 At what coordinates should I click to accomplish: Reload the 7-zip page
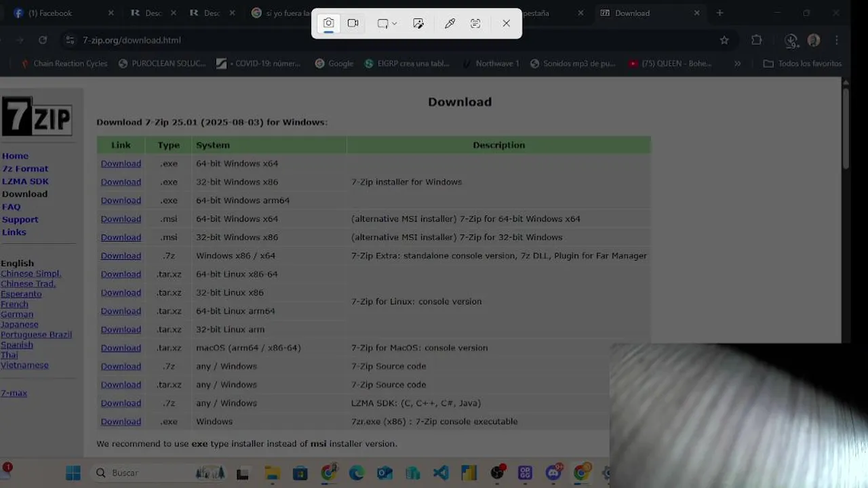(43, 40)
